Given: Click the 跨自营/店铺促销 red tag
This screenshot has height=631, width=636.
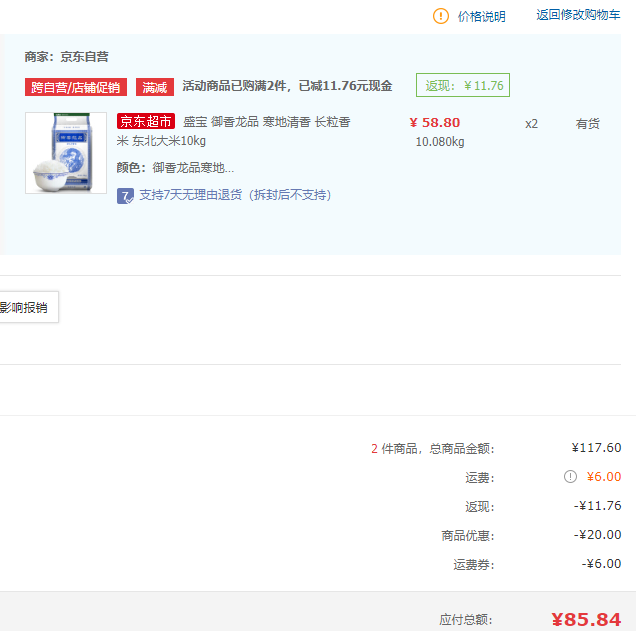Looking at the screenshot, I should click(x=76, y=87).
